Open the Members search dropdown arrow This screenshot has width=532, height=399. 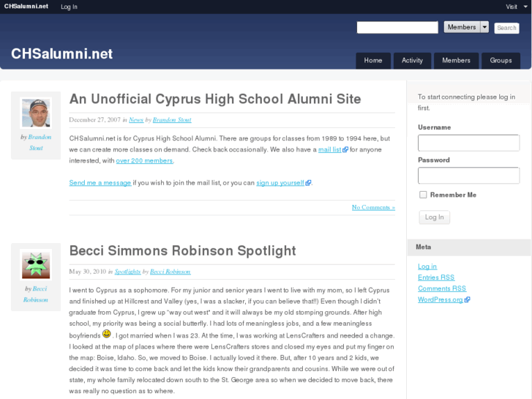[484, 27]
